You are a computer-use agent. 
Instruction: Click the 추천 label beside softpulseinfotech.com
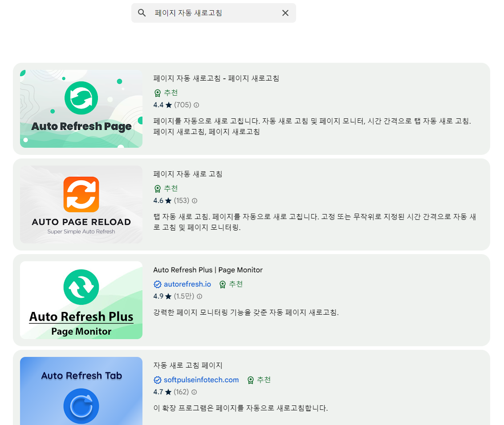pyautogui.click(x=264, y=380)
